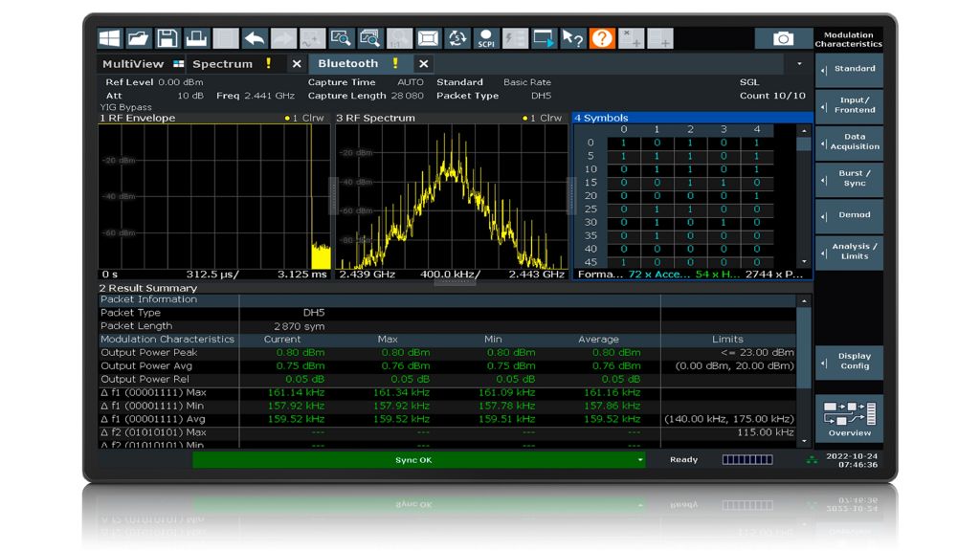Open the Sync OK status dropdown arrow

click(x=641, y=460)
